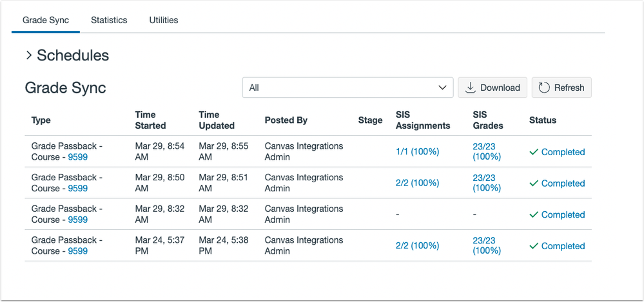
Task: Click the Download button
Action: tap(493, 88)
